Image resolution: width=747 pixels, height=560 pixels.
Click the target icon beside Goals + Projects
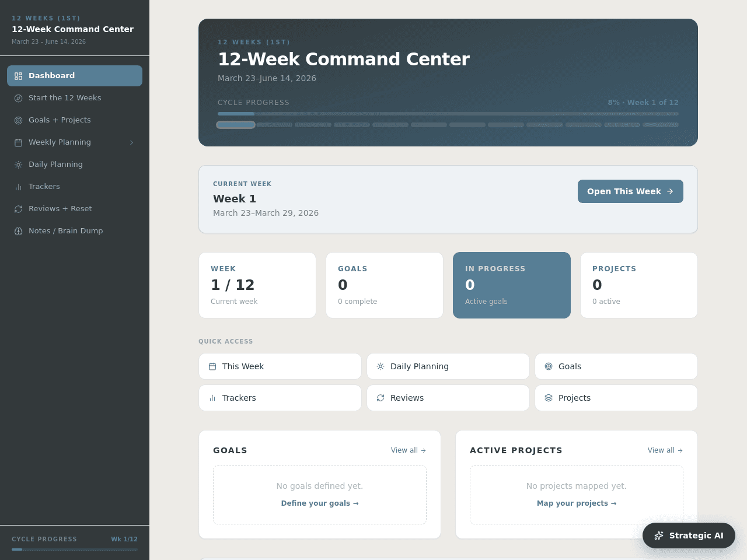[x=18, y=120]
